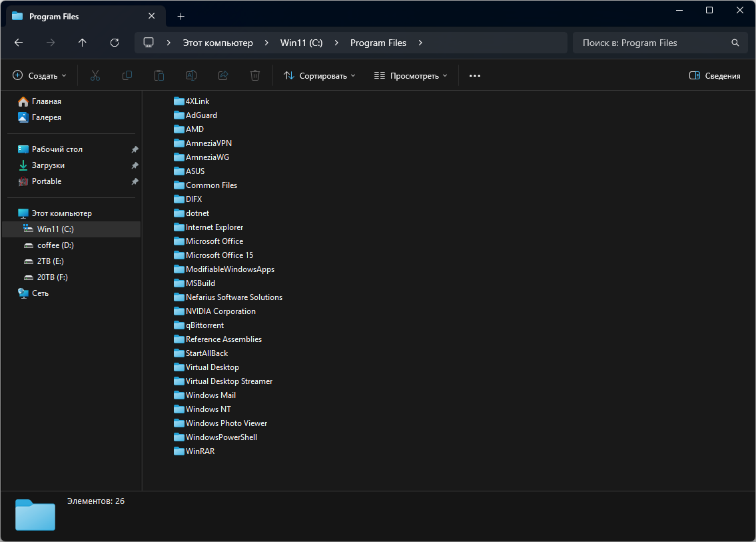This screenshot has width=756, height=542.
Task: Select the WinRAR folder
Action: coord(194,451)
